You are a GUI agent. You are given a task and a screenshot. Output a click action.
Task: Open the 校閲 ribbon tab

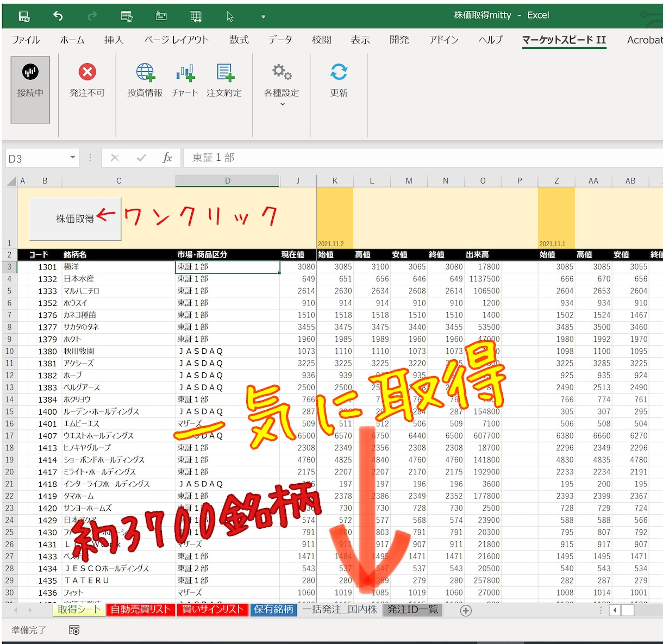click(321, 40)
